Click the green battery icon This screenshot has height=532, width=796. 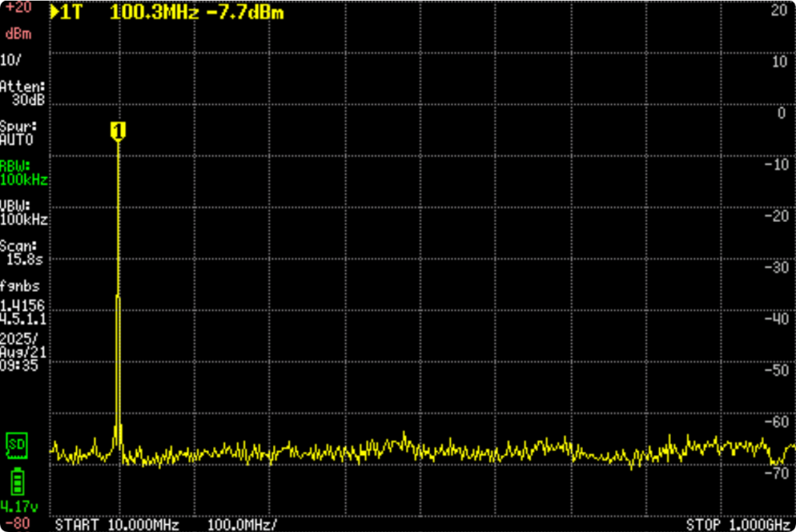coord(17,482)
